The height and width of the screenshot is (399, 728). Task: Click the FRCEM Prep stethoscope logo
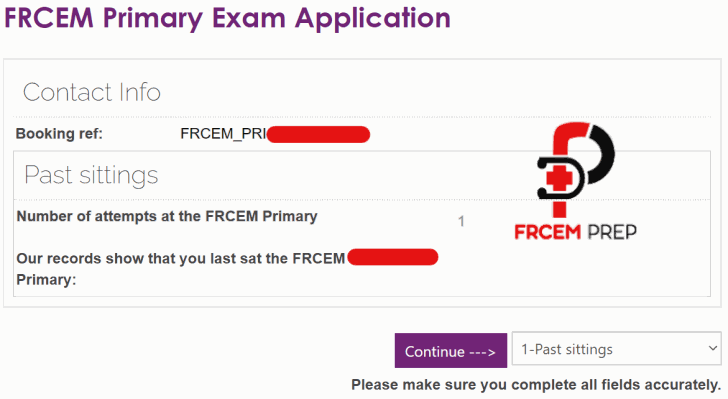tap(576, 170)
